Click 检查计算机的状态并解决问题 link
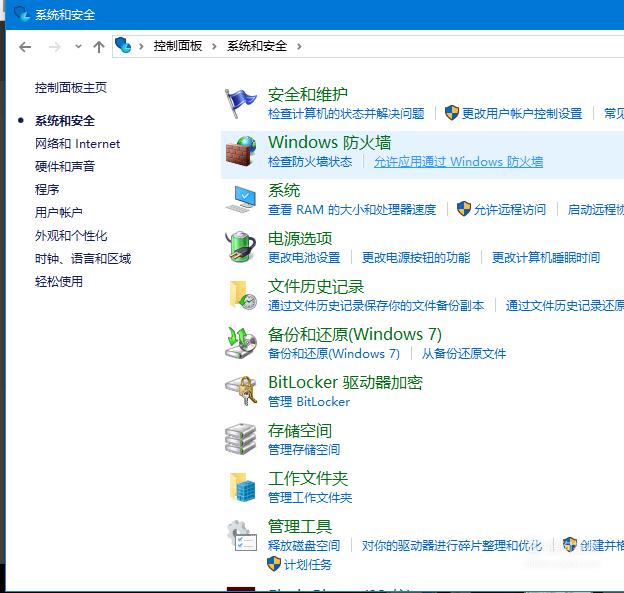This screenshot has width=624, height=593. [x=346, y=114]
